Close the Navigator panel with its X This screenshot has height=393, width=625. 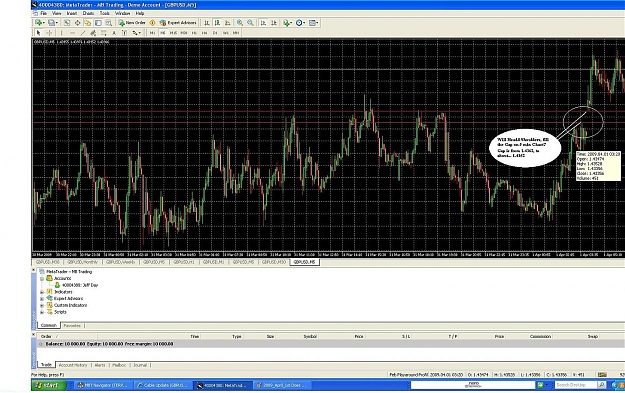[34, 270]
